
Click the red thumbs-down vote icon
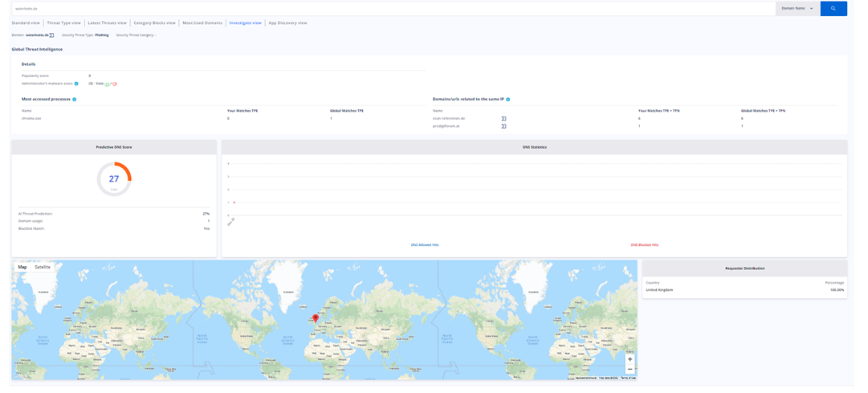[x=115, y=84]
